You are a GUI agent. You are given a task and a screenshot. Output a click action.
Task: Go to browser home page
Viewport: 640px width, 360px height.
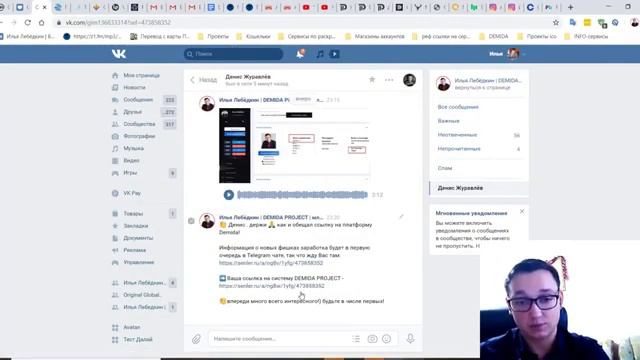tap(42, 22)
